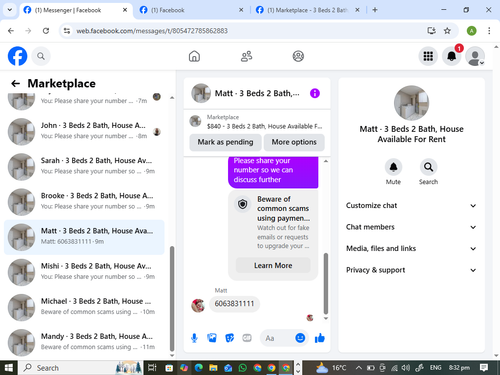Viewport: 500px width, 375px height.
Task: Open John's conversation
Action: click(x=84, y=132)
